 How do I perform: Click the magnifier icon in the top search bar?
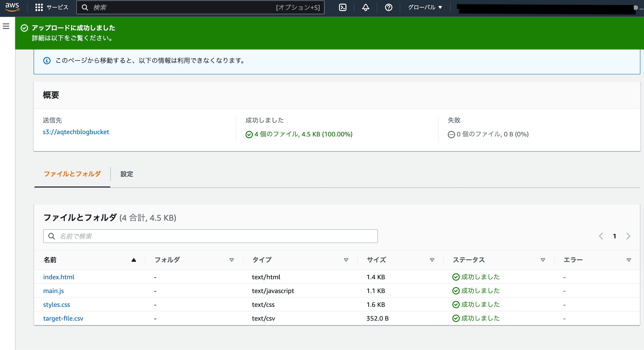point(85,7)
